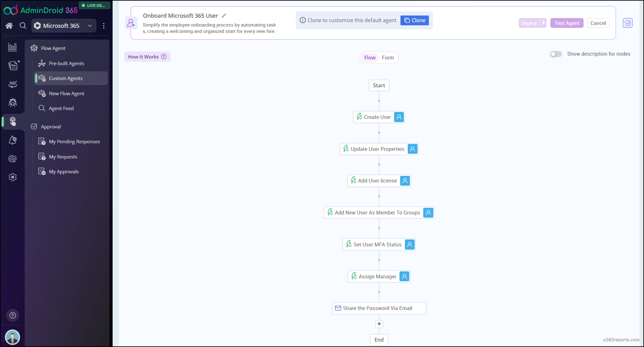The width and height of the screenshot is (644, 347).
Task: Switch to the Form tab
Action: click(x=388, y=58)
